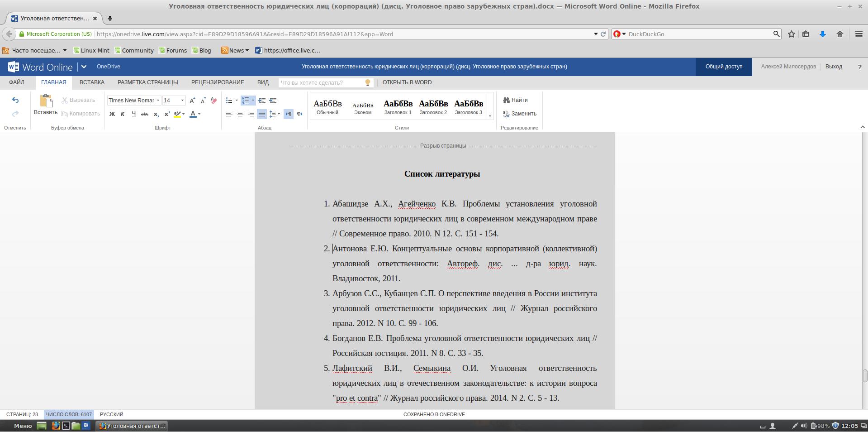Click the Общий доступ share button
868x432 pixels.
[x=724, y=67]
